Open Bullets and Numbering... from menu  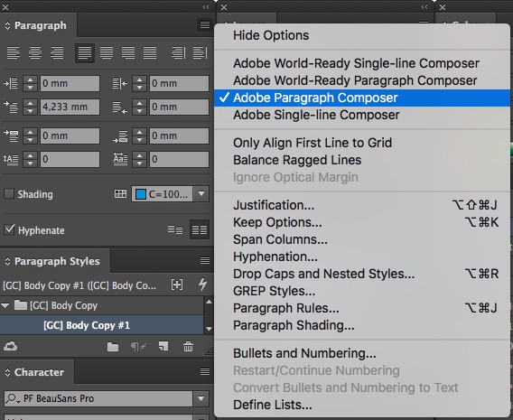362,353
